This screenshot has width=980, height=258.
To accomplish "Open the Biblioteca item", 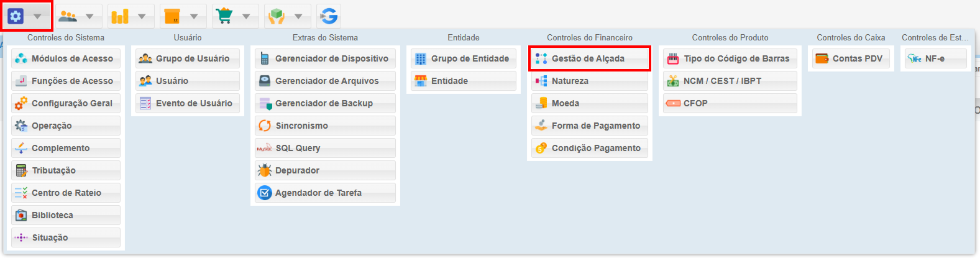I will [66, 215].
